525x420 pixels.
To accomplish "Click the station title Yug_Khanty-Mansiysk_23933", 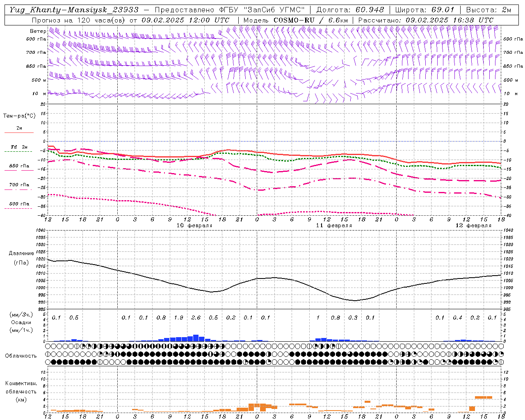I will 74,9.
